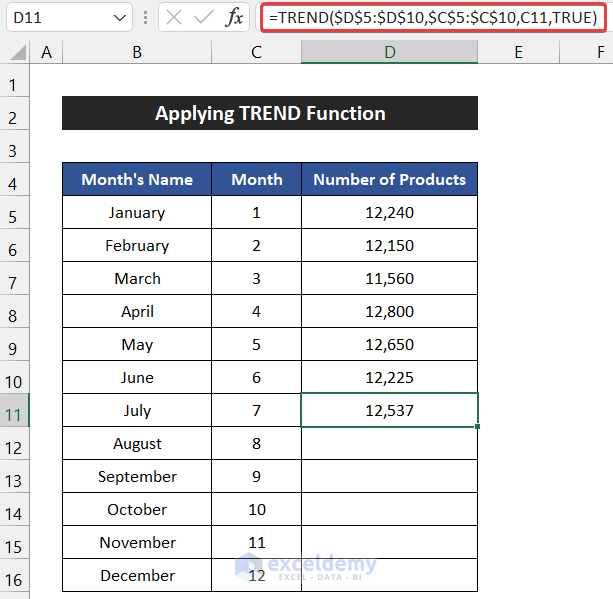Select the cell containing December
Image resolution: width=613 pixels, height=599 pixels.
coord(137,575)
